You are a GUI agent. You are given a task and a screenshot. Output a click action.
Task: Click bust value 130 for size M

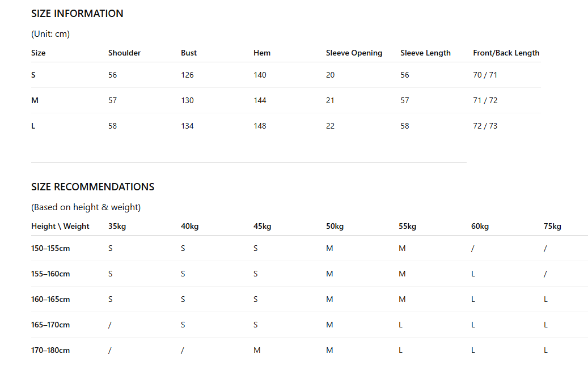pyautogui.click(x=187, y=100)
